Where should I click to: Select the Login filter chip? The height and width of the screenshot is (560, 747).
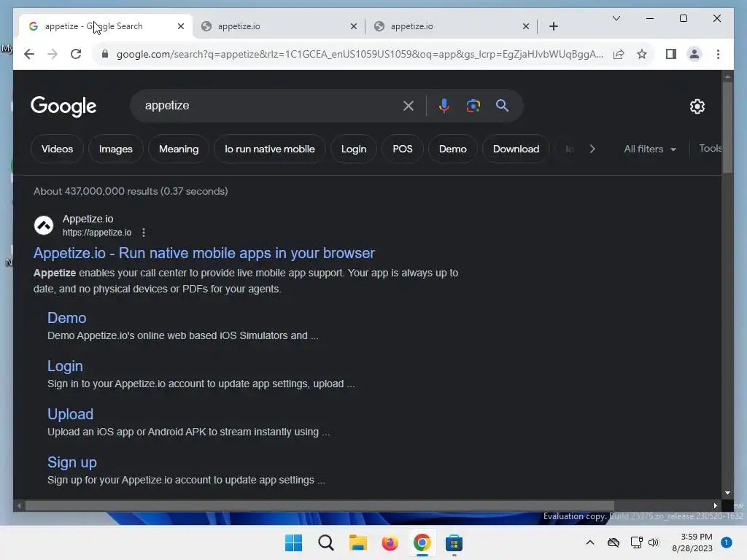click(x=354, y=149)
